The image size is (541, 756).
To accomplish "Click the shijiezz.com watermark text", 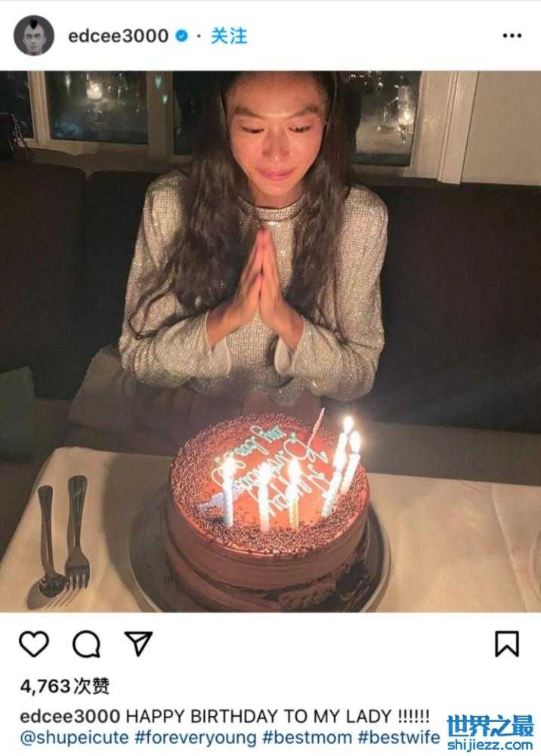I will click(490, 745).
